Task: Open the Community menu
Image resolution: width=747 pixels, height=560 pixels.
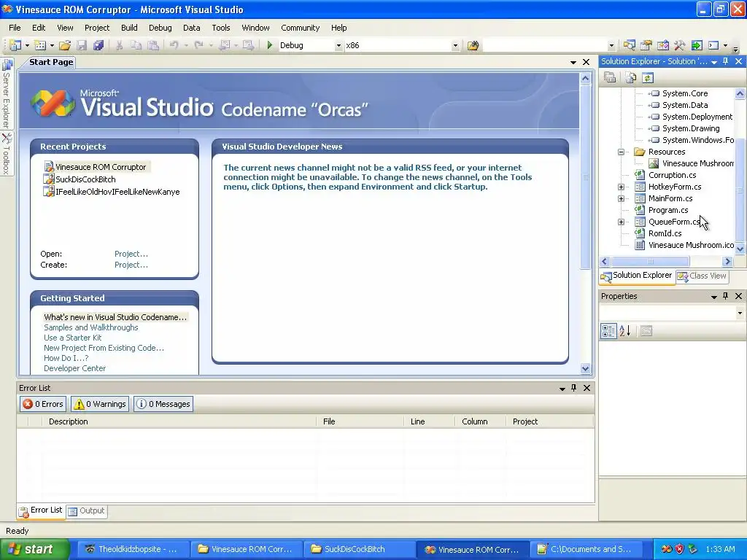Action: pos(300,28)
